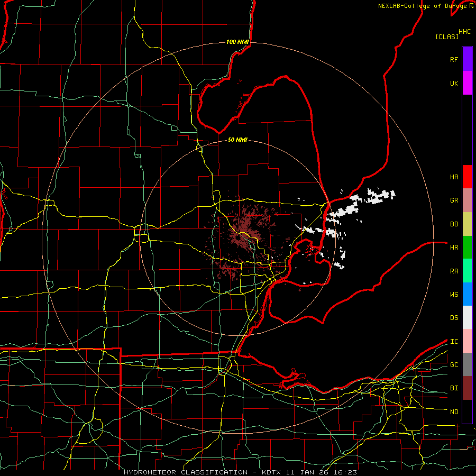This screenshot has width=476, height=476.
Task: Click the HHC product code label
Action: point(464,32)
